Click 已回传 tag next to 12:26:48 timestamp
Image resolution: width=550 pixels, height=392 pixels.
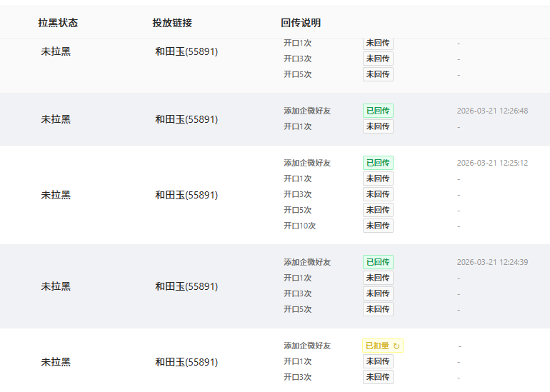pyautogui.click(x=378, y=111)
